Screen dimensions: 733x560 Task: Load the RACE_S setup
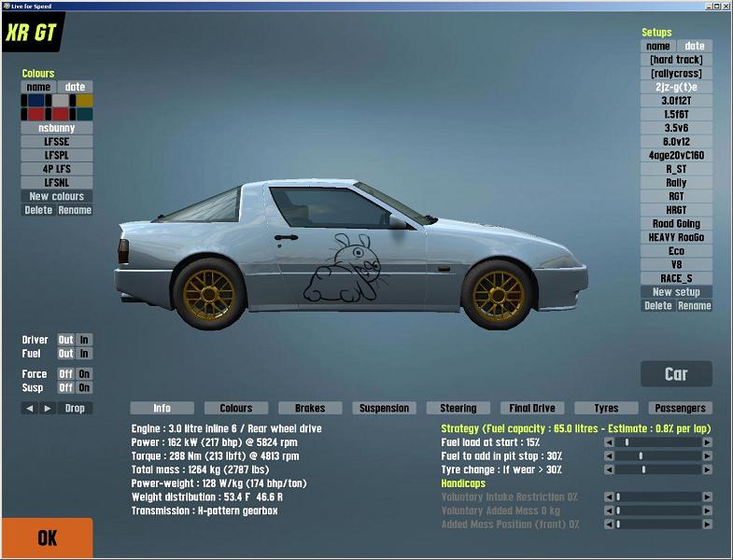676,278
